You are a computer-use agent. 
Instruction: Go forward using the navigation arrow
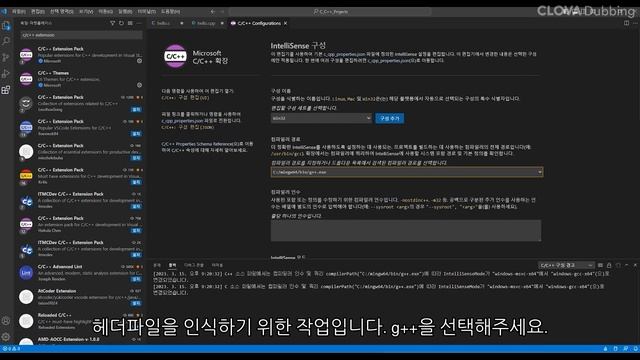(222, 11)
